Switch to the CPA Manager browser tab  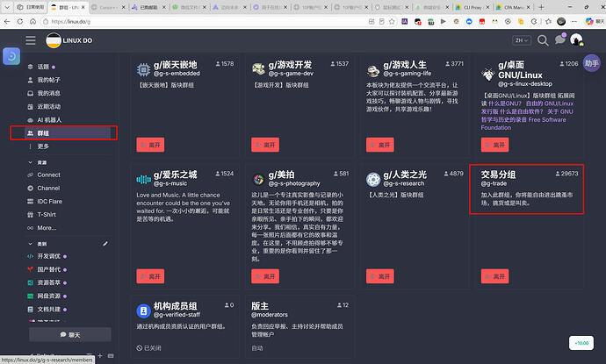pyautogui.click(x=513, y=7)
